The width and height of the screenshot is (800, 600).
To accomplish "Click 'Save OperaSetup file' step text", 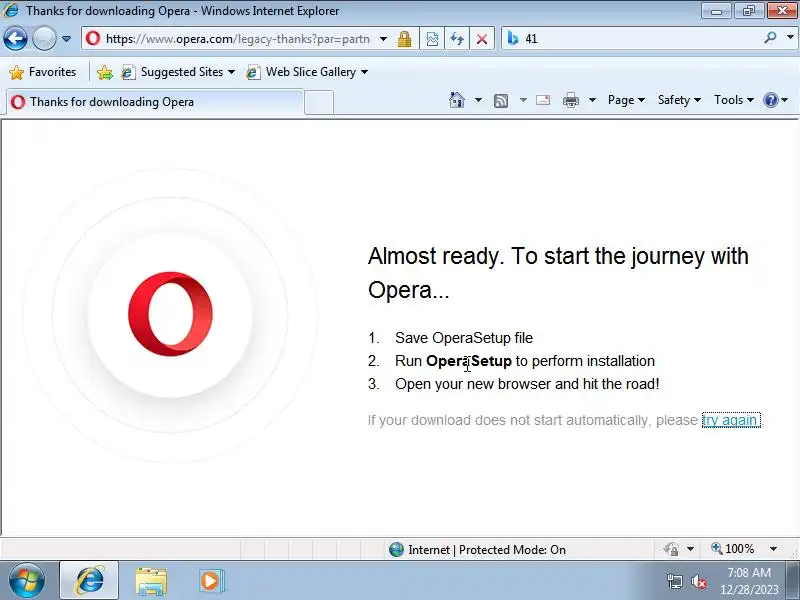I will tap(464, 338).
